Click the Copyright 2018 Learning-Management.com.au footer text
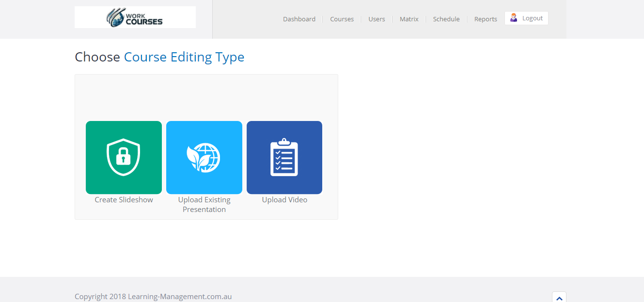Image resolution: width=644 pixels, height=302 pixels. click(x=153, y=297)
